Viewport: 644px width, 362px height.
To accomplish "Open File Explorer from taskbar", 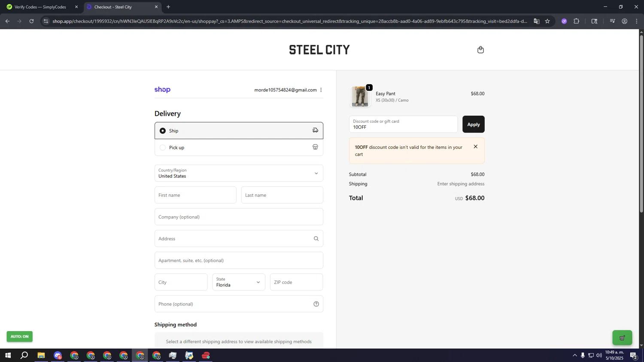I will [x=41, y=356].
